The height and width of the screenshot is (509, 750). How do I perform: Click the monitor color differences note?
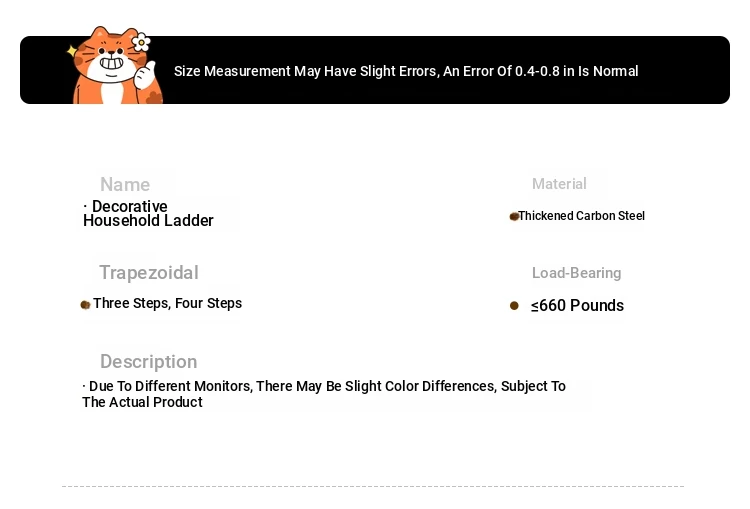[324, 394]
